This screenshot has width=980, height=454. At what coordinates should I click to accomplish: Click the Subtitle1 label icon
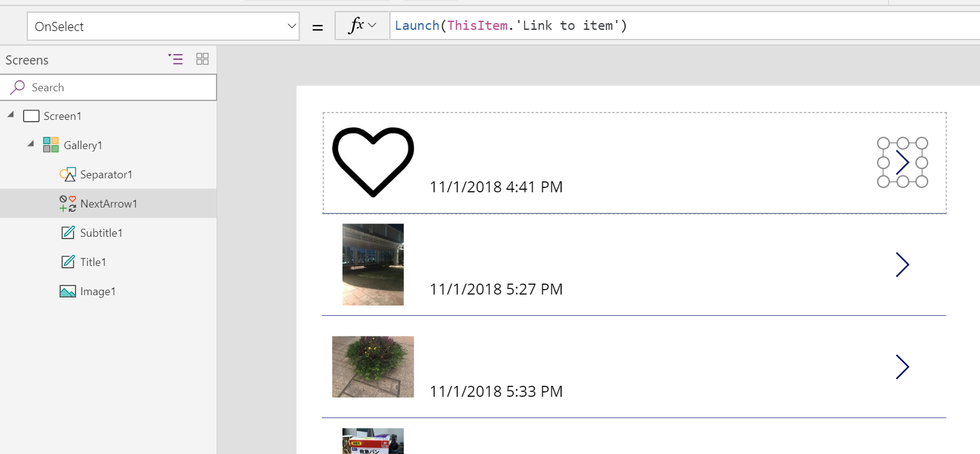pos(68,232)
